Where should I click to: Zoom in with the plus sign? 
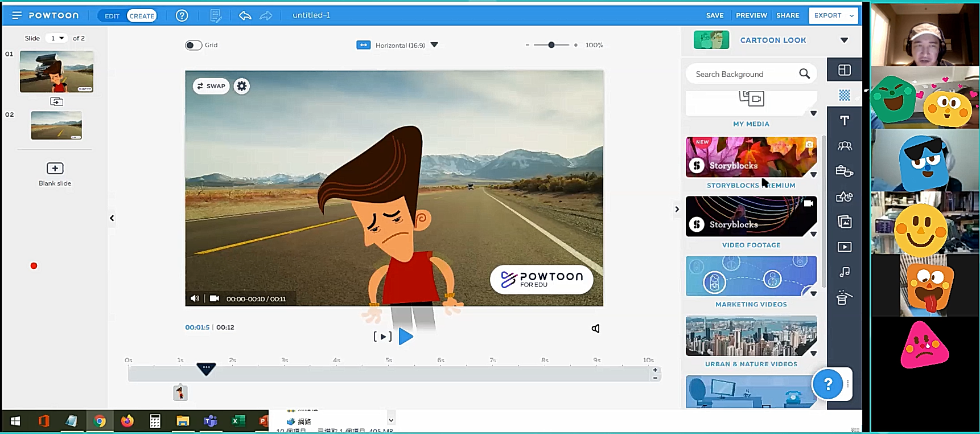point(576,45)
